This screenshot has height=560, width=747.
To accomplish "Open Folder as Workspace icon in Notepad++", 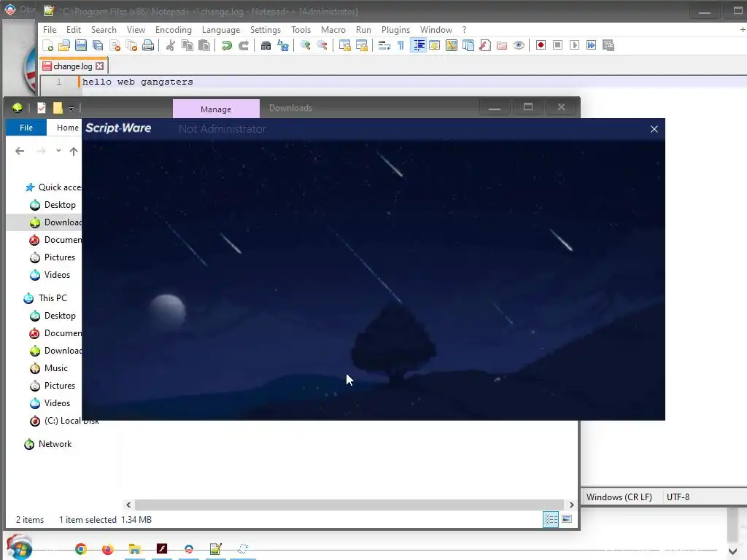I will coord(502,45).
